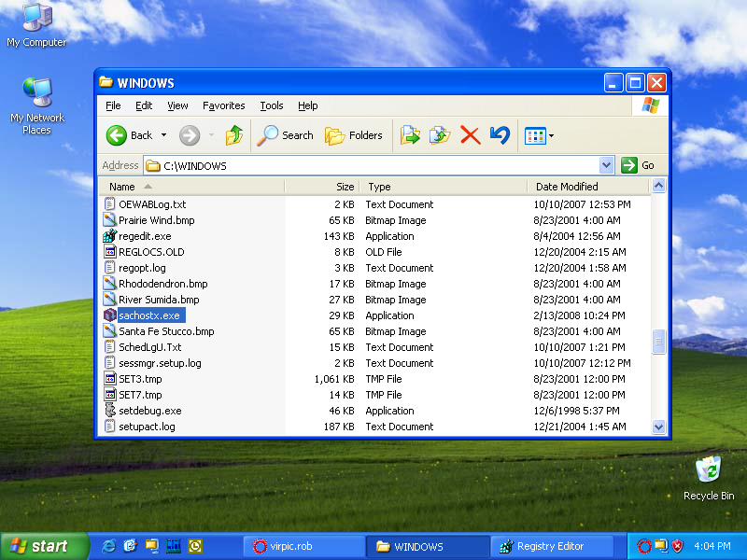Screen dimensions: 747x560
Task: Open the Views toolbar button
Action: click(x=539, y=135)
